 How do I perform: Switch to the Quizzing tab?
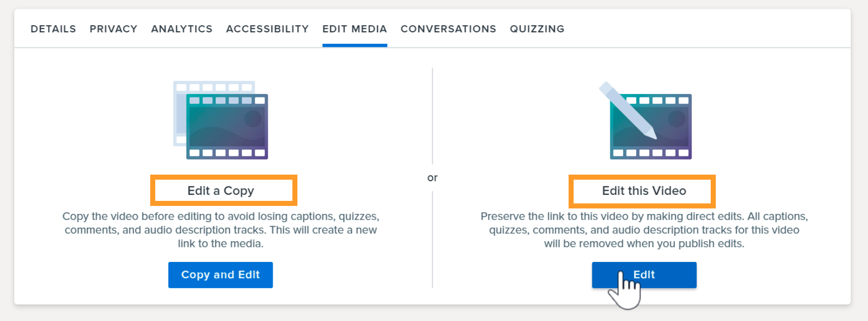(x=537, y=29)
